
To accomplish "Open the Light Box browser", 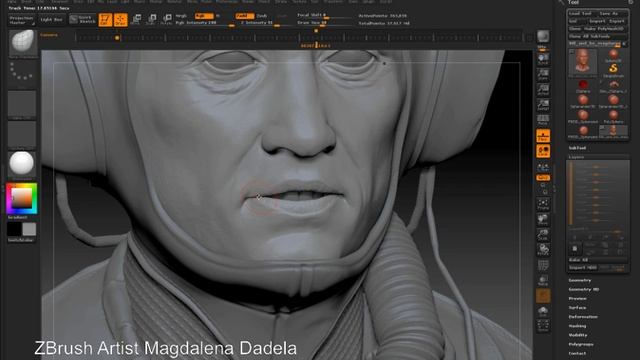I will tap(51, 20).
